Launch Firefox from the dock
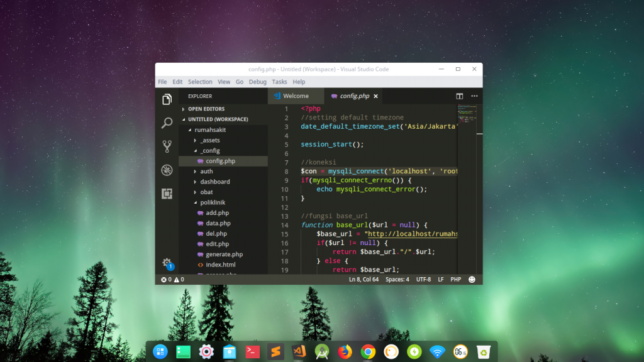644x362 pixels. click(344, 352)
